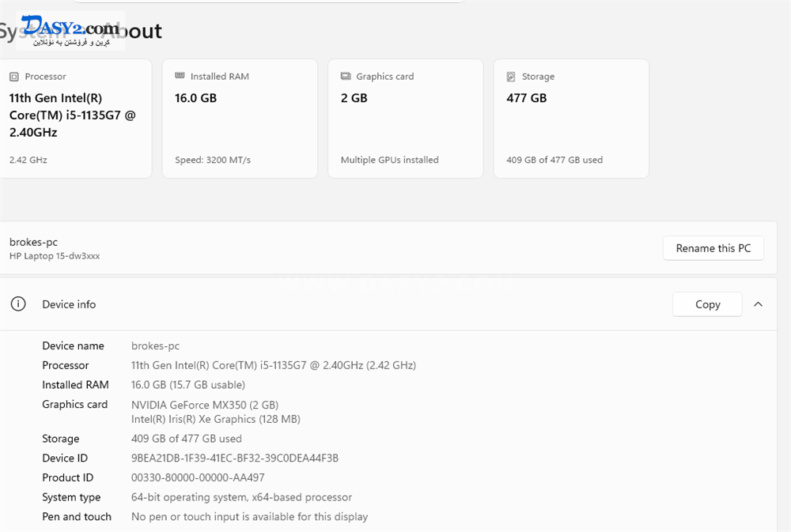Click the Product ID label
The width and height of the screenshot is (791, 532).
[x=67, y=478]
